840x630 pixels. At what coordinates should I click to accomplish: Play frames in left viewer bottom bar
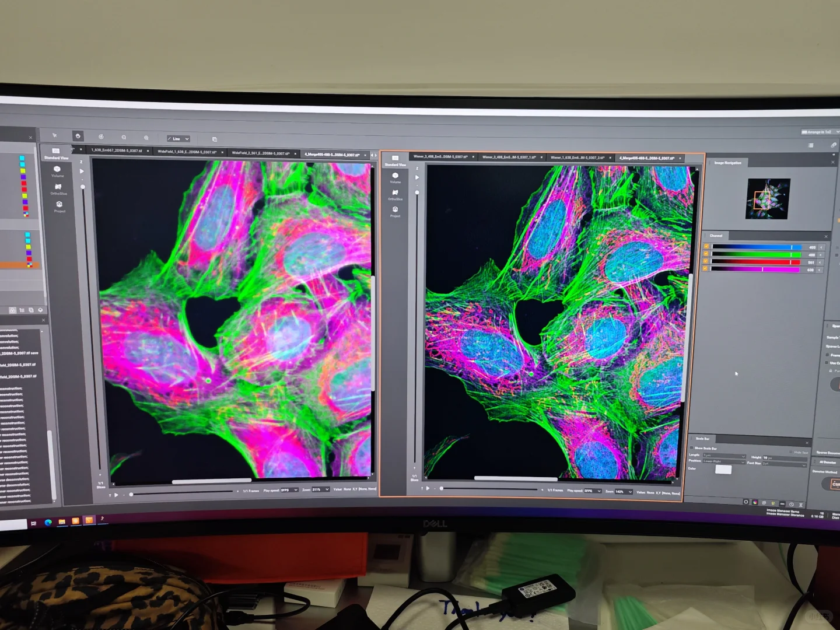116,495
